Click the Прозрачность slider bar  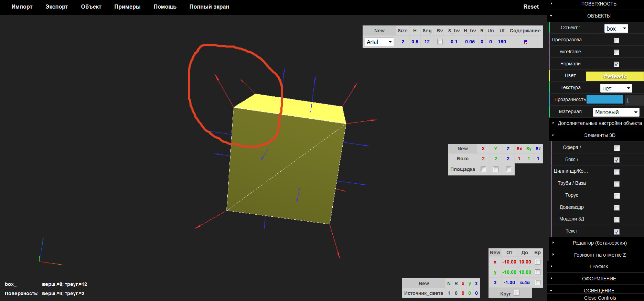[x=604, y=100]
